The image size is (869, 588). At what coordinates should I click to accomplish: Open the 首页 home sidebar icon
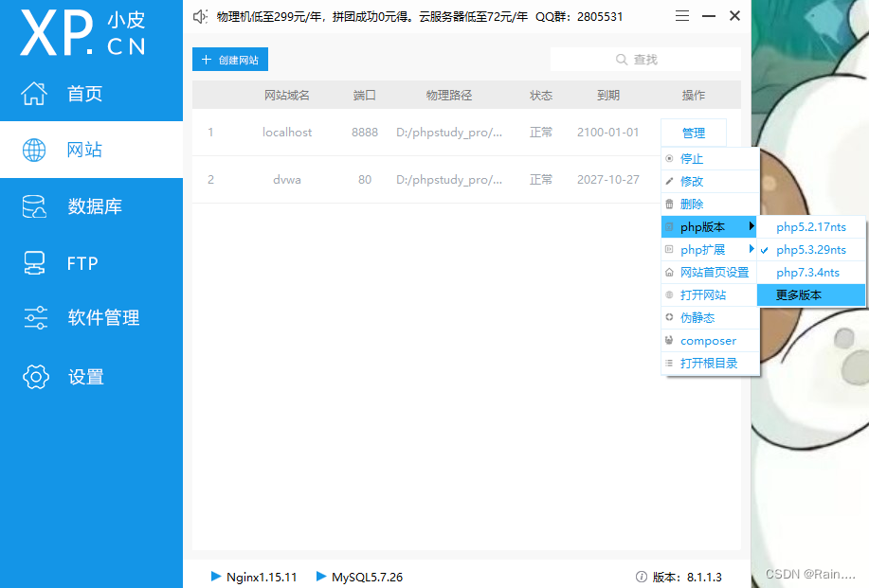[x=34, y=93]
